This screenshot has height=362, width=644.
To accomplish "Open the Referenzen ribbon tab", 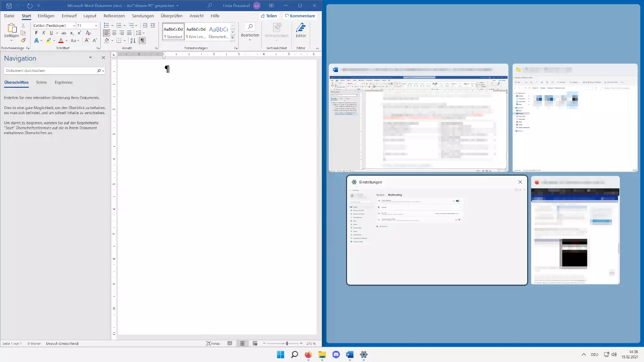I will pyautogui.click(x=114, y=16).
